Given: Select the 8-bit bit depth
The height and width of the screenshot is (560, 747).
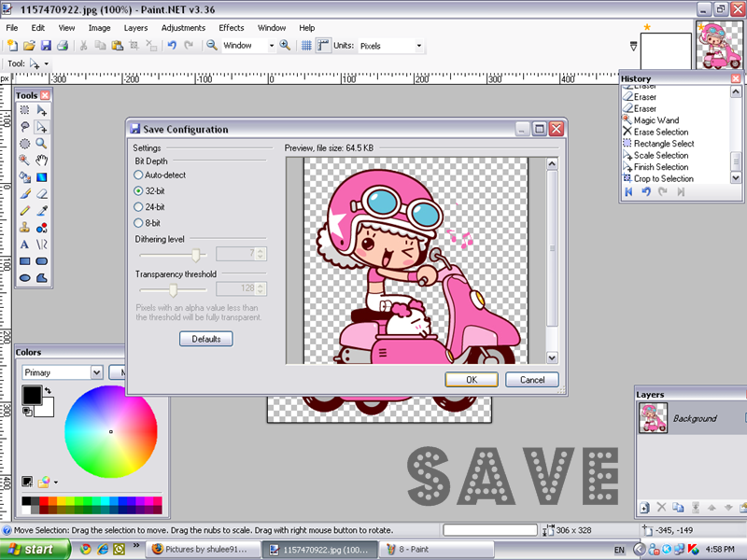Looking at the screenshot, I should tap(139, 223).
